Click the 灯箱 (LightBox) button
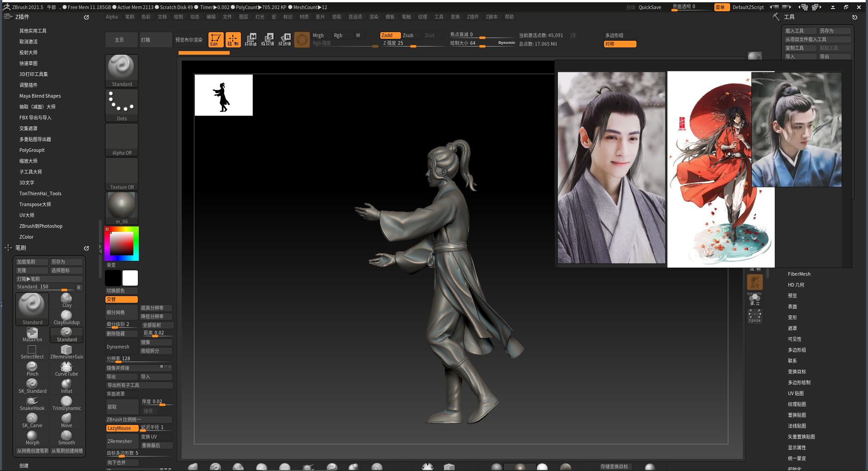Viewport: 868px width, 471px height. coord(156,40)
